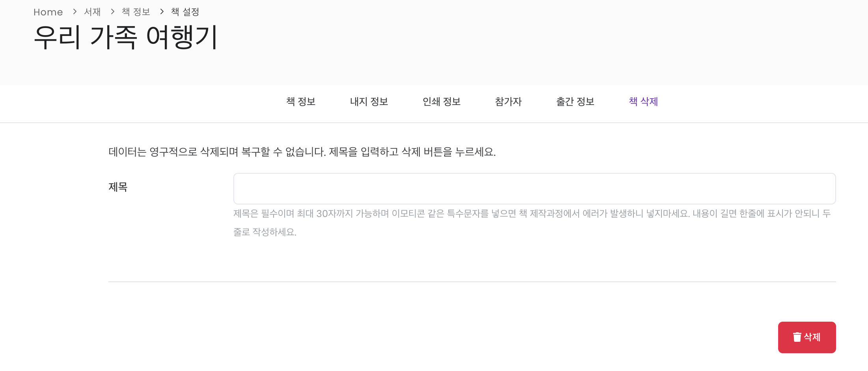Switch to the 출간 정보 tab
The image size is (868, 371).
click(575, 101)
